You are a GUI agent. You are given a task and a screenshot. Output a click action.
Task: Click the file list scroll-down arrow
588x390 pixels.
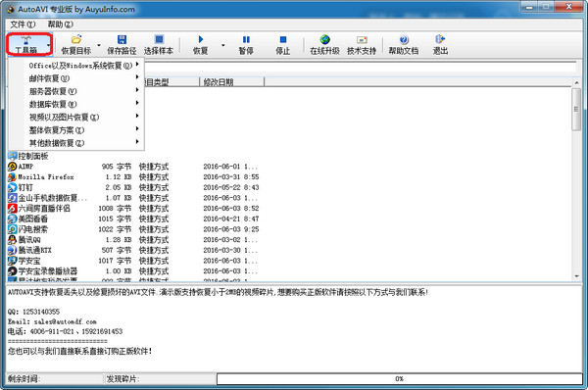click(576, 276)
